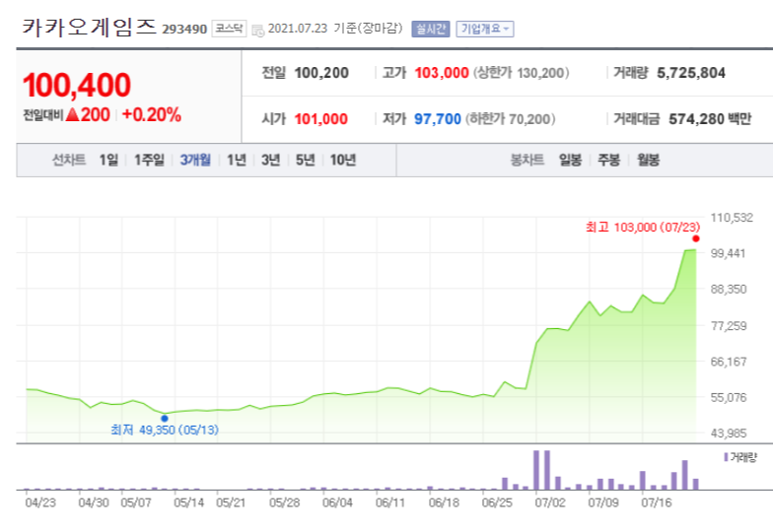
Task: Select the 1주일 line chart tab
Action: [x=149, y=160]
